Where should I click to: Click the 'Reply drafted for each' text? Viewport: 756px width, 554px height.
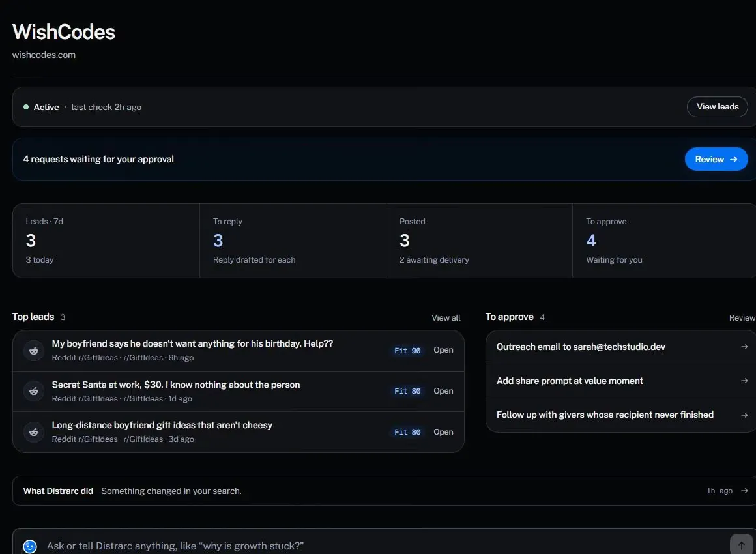click(254, 260)
